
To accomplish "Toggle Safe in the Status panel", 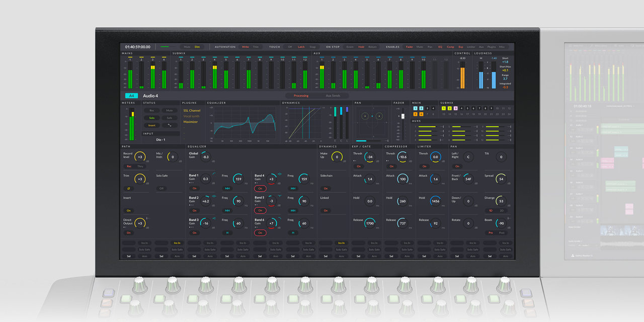I will (x=170, y=118).
